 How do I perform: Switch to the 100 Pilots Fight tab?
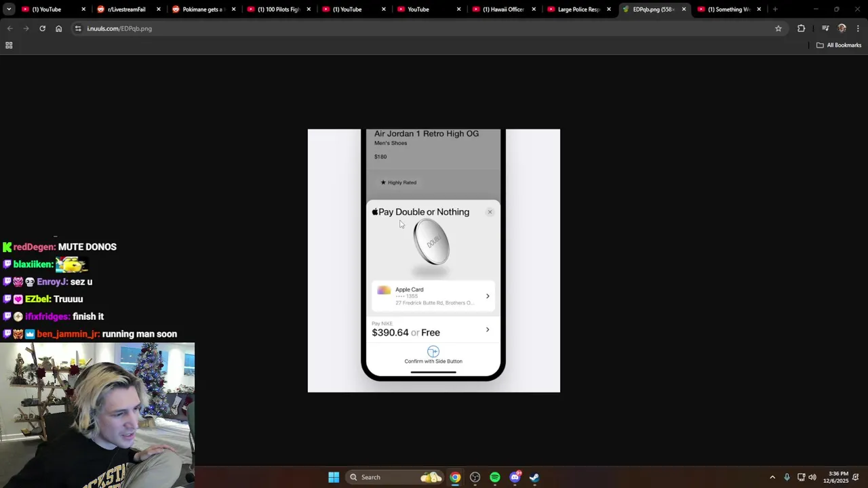coord(278,9)
